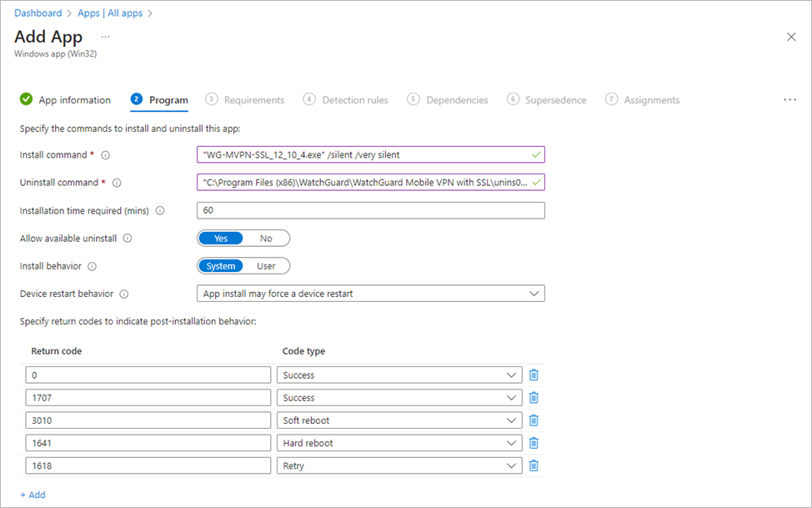Navigate to Dashboard in the breadcrumb
Viewport: 812px width, 508px height.
(x=38, y=13)
